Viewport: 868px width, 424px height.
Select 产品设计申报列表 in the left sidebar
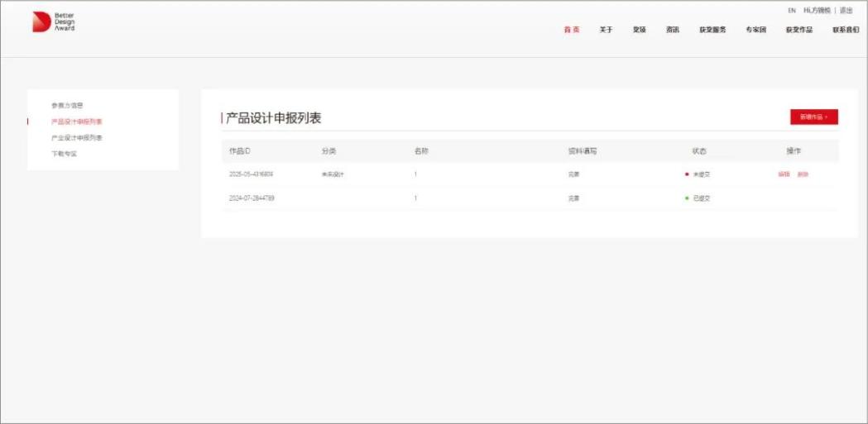tap(76, 121)
